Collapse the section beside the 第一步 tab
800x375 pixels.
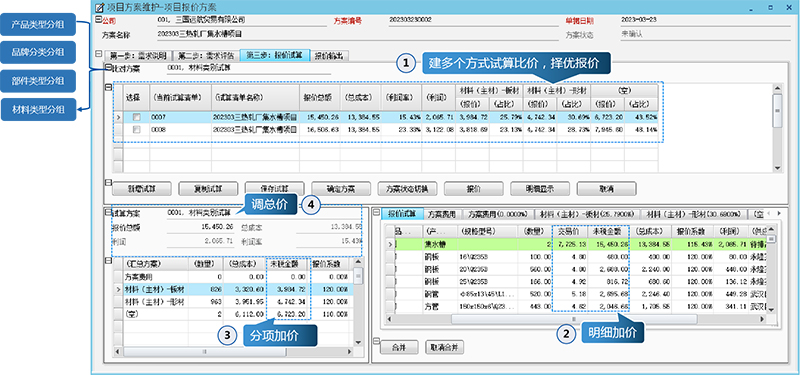(99, 54)
